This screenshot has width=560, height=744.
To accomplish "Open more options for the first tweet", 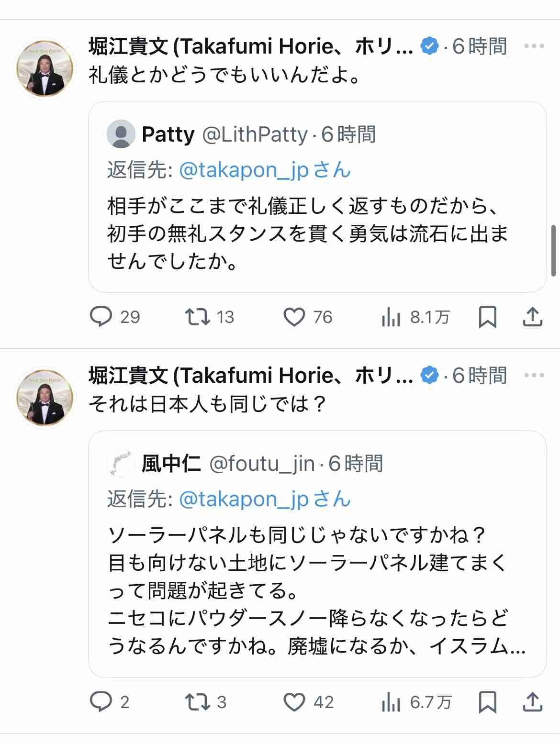I will [534, 46].
